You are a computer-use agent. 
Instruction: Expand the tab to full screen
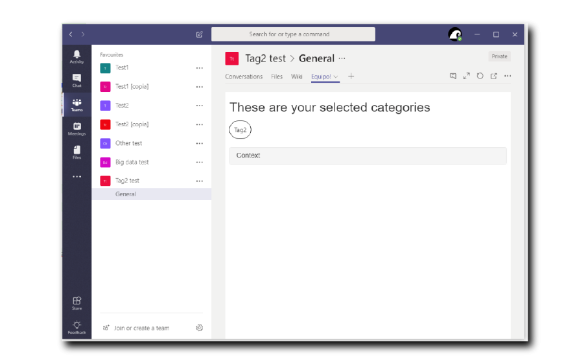[467, 76]
